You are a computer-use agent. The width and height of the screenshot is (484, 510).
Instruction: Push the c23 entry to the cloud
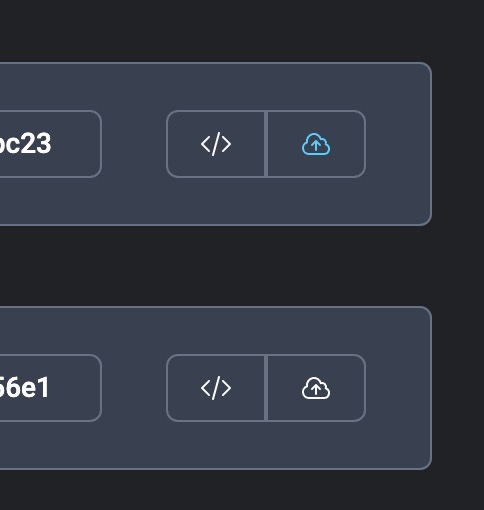316,144
